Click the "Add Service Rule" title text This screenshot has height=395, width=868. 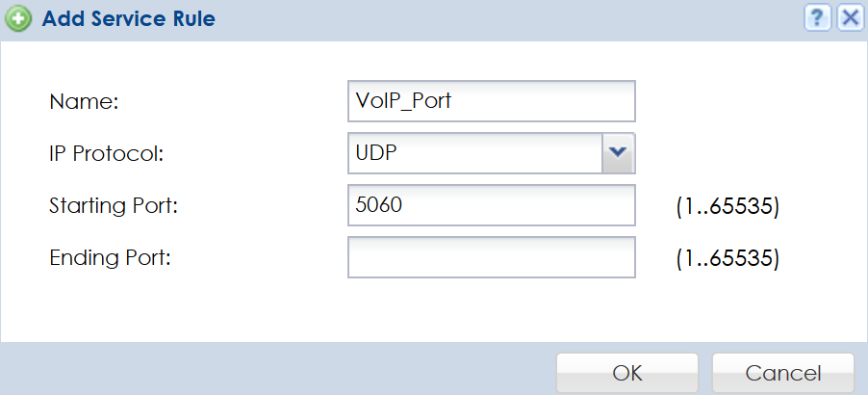pyautogui.click(x=128, y=18)
